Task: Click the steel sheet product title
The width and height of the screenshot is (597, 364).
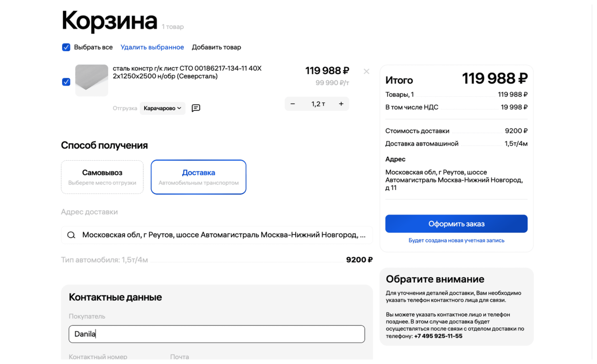Action: pyautogui.click(x=187, y=72)
